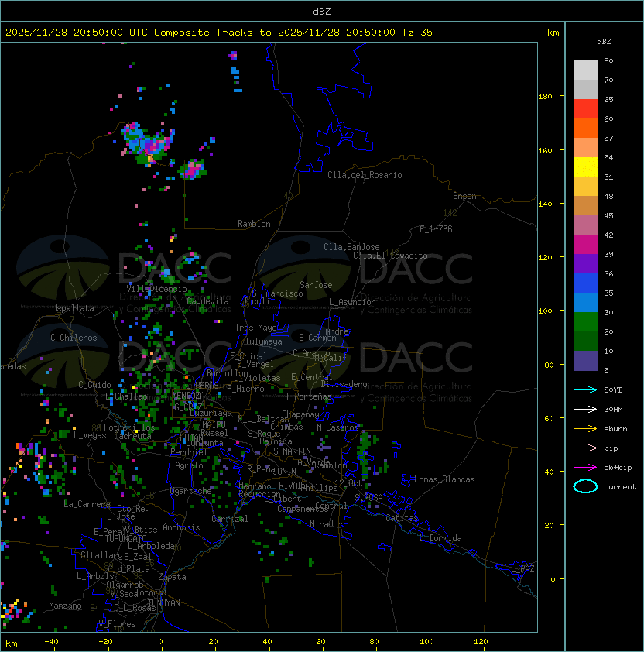Select the yellow 51-54 dBZ swatch
This screenshot has width=644, height=652.
tap(585, 167)
